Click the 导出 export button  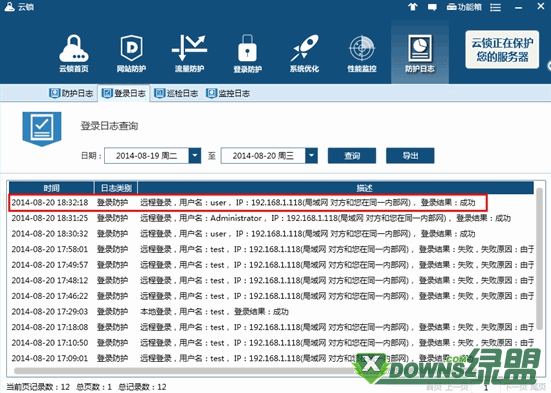410,155
